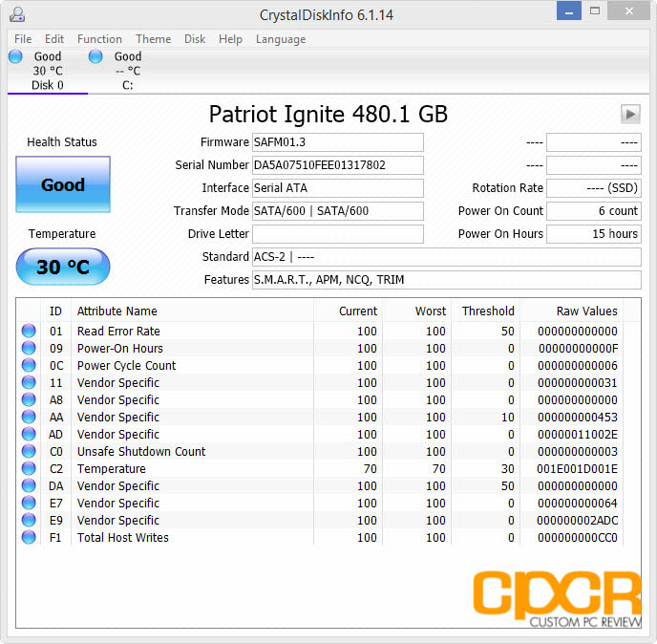
Task: Click the Transfer Mode field
Action: click(x=338, y=211)
